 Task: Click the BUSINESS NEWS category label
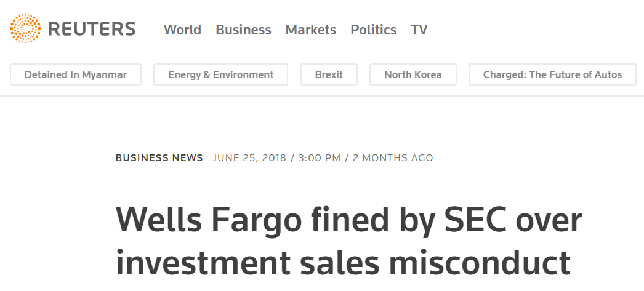[159, 158]
